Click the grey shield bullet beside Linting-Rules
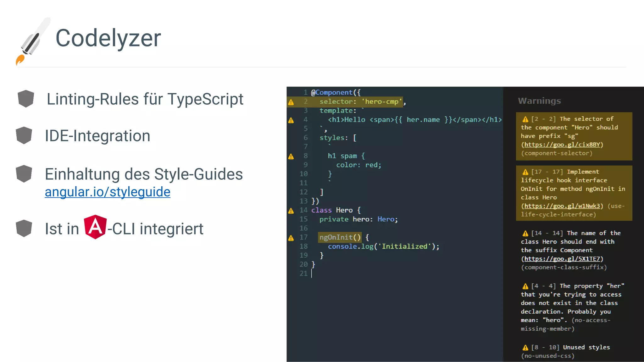 point(26,99)
